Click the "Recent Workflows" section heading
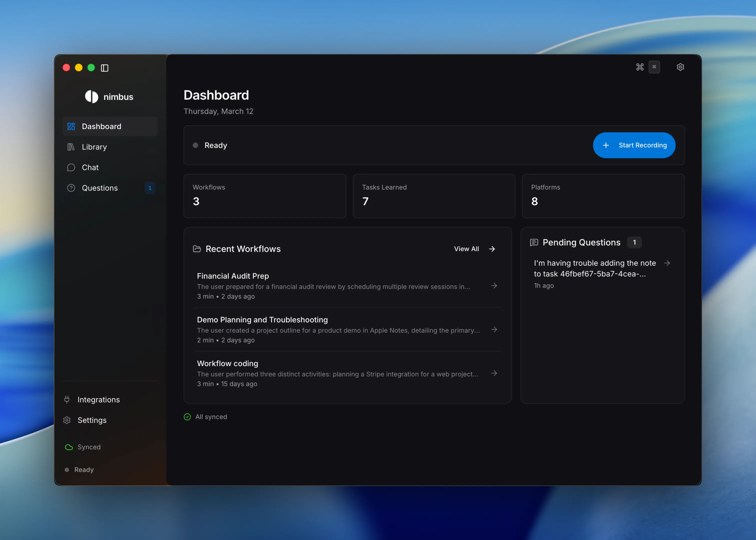This screenshot has width=756, height=540. (243, 249)
